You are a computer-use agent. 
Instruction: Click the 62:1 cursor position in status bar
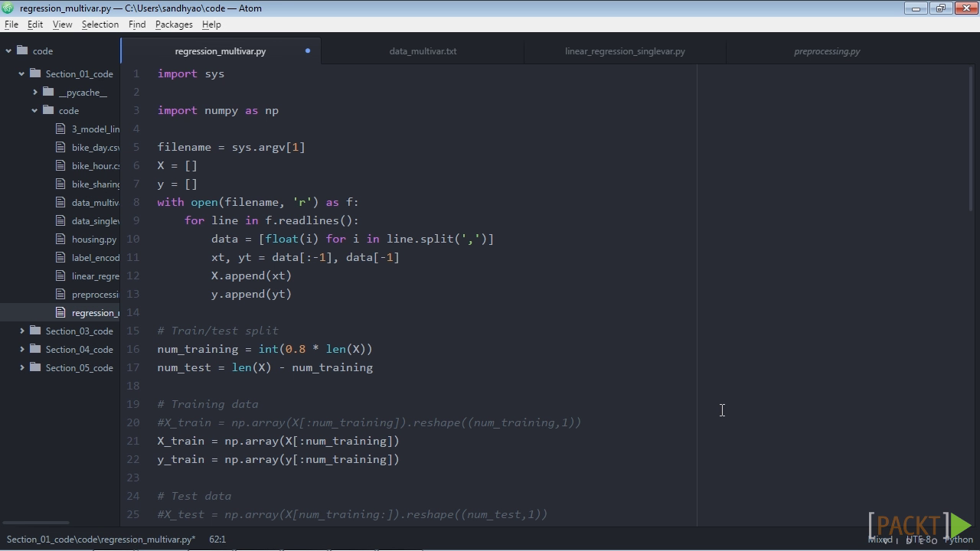point(217,540)
